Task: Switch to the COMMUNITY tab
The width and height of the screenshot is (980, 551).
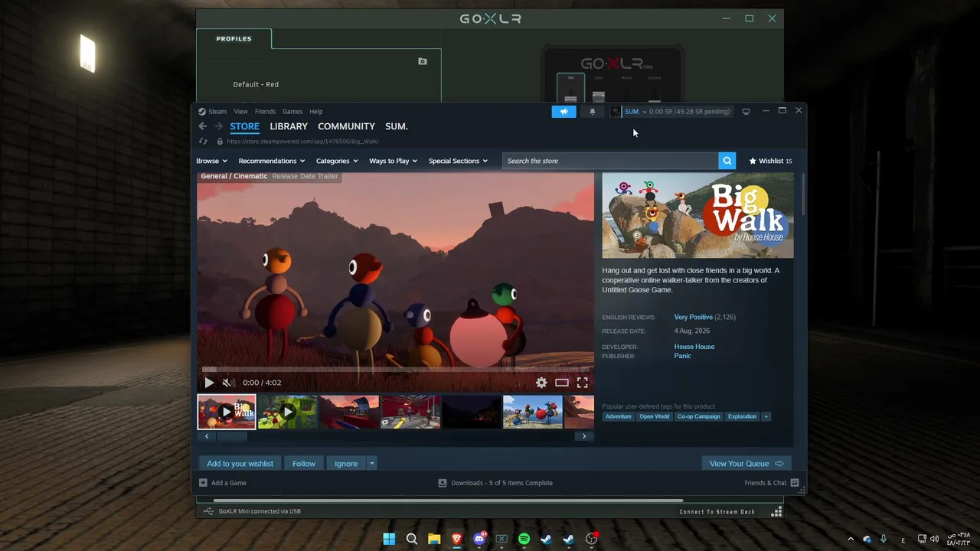Action: tap(346, 126)
